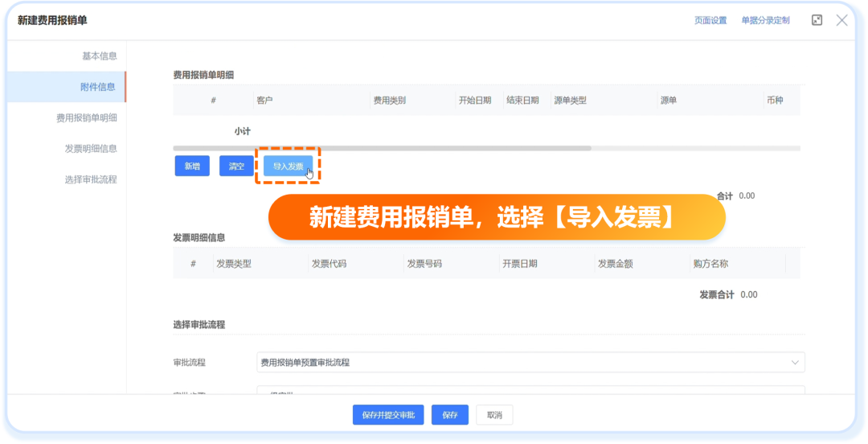Viewport: 868px width, 444px height.
Task: Go to 选择审批流程 in sidebar
Action: click(x=91, y=179)
